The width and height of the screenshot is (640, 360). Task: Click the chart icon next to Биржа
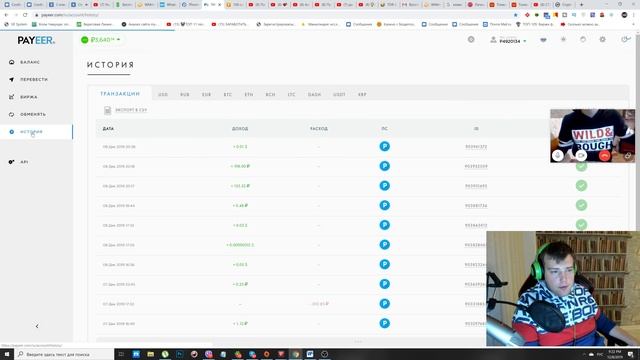pyautogui.click(x=11, y=97)
